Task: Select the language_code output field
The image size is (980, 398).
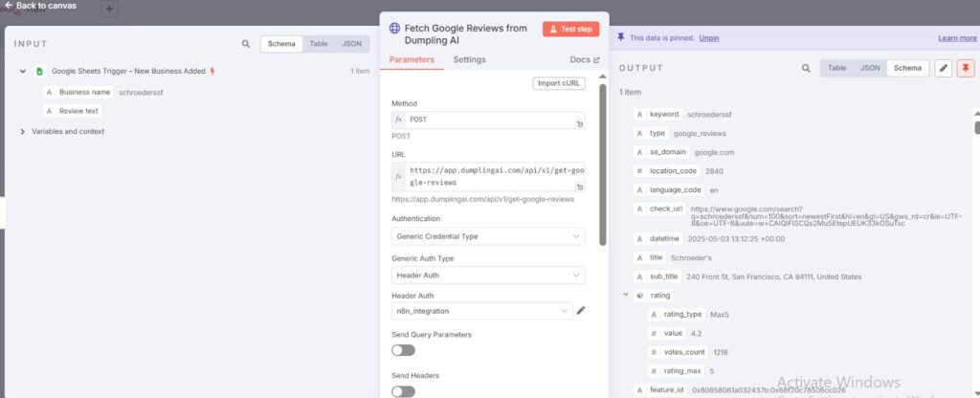Action: click(668, 189)
